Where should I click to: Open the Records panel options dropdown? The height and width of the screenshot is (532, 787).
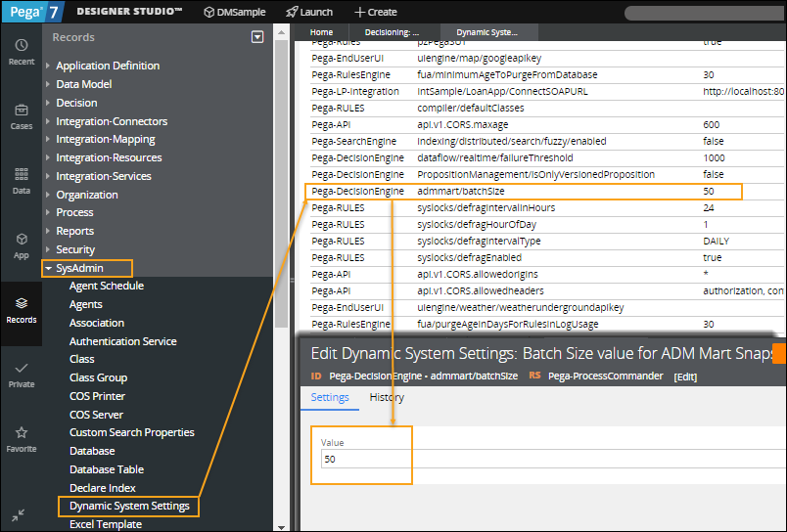tap(257, 36)
